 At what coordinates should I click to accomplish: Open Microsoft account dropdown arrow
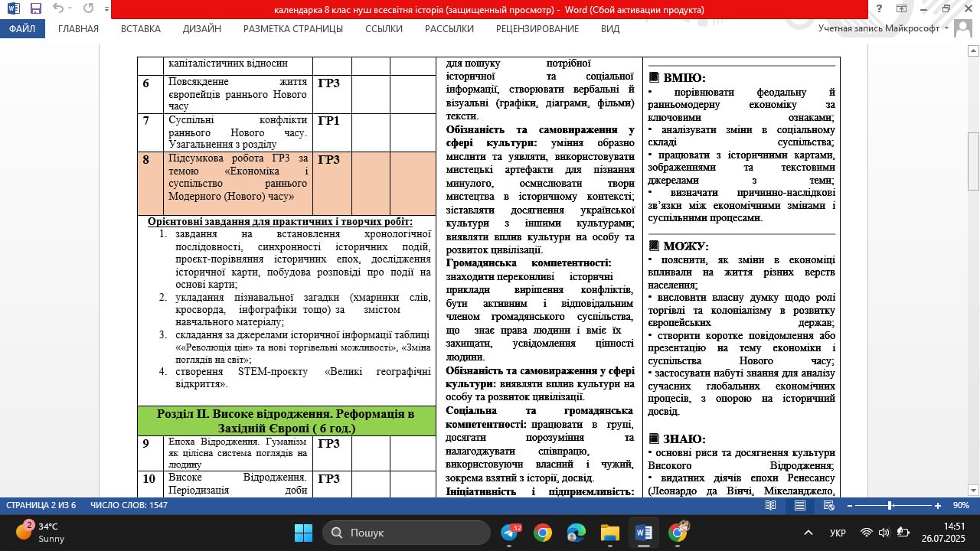pos(947,28)
